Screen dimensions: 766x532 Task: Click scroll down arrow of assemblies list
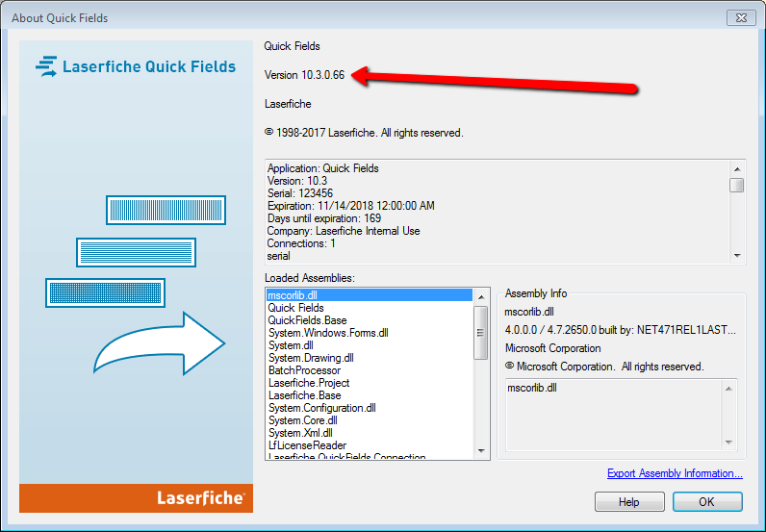pos(481,451)
